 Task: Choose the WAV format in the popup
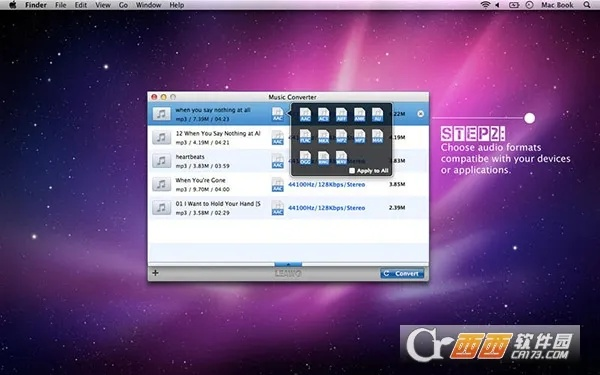click(341, 158)
